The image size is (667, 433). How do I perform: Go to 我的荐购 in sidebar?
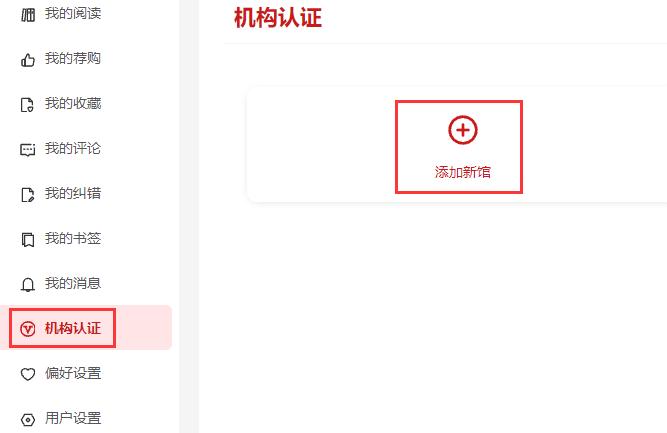[73, 58]
